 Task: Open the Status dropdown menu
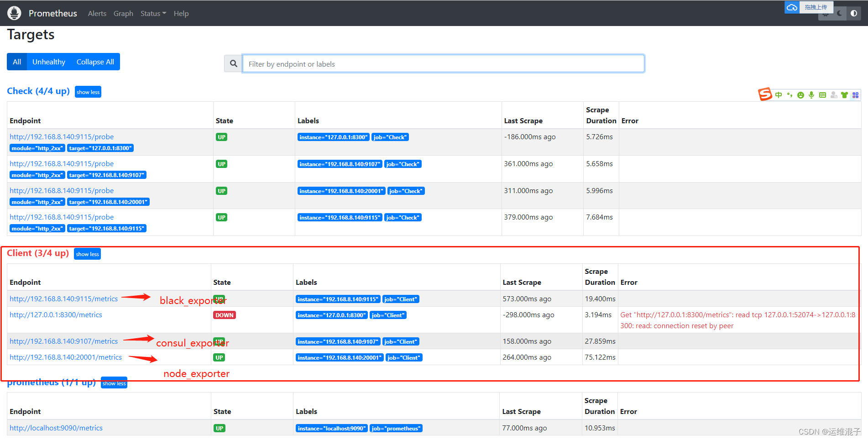153,14
